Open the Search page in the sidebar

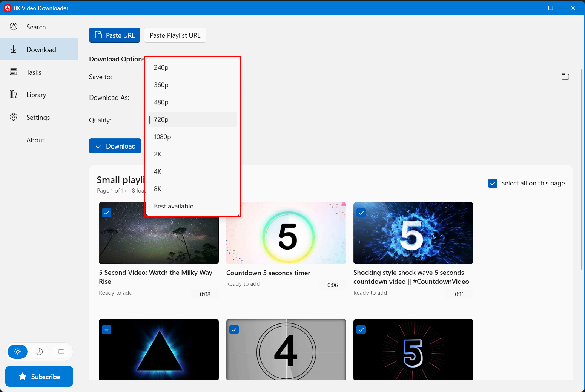coord(39,27)
